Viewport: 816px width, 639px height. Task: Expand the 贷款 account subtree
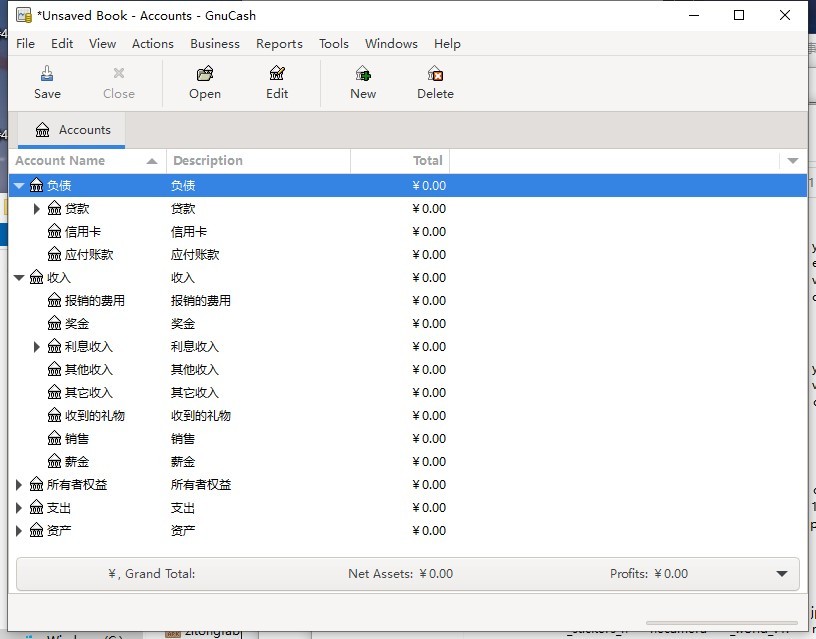tap(36, 208)
